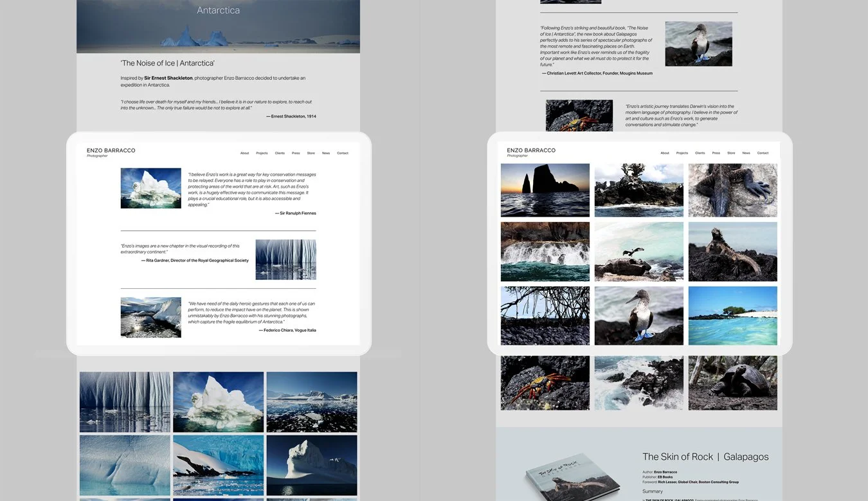Click the '— Sir Ranulph Fiennes' attribution
Viewport: 868px width, 501px height.
click(x=295, y=213)
